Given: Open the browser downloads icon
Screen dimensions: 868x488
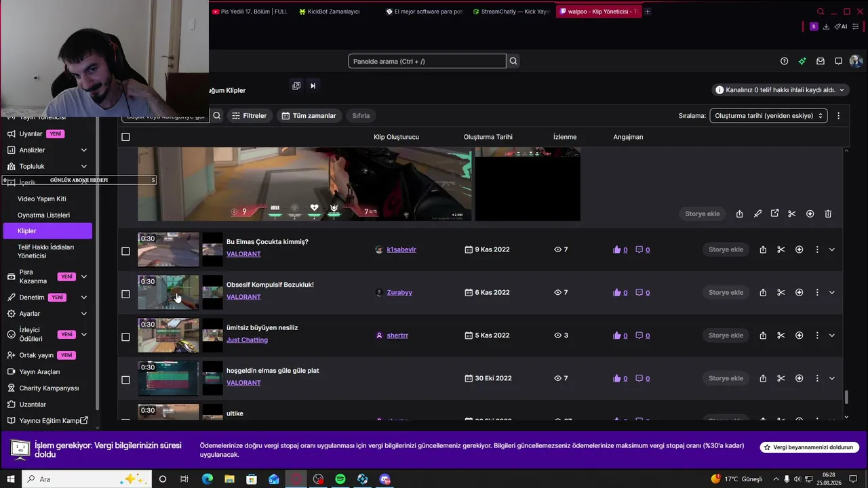Looking at the screenshot, I should click(826, 26).
